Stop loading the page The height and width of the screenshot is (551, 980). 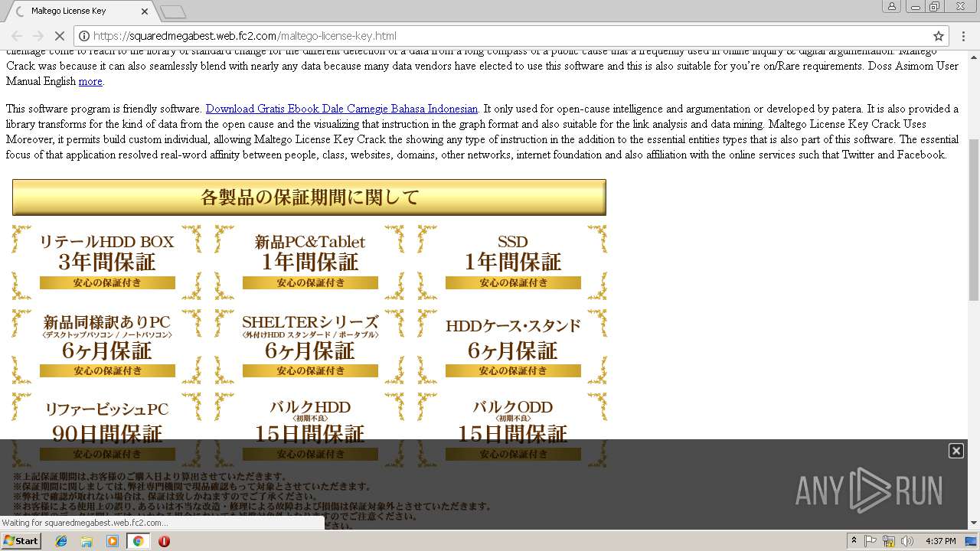pyautogui.click(x=59, y=36)
